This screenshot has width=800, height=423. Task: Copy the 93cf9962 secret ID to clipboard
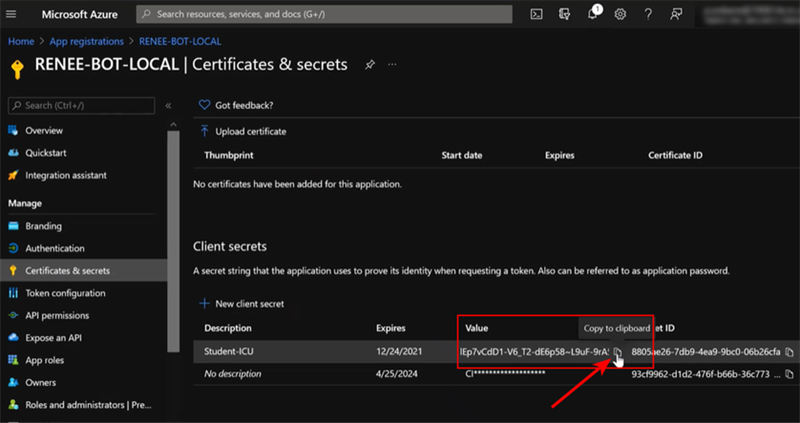point(789,375)
